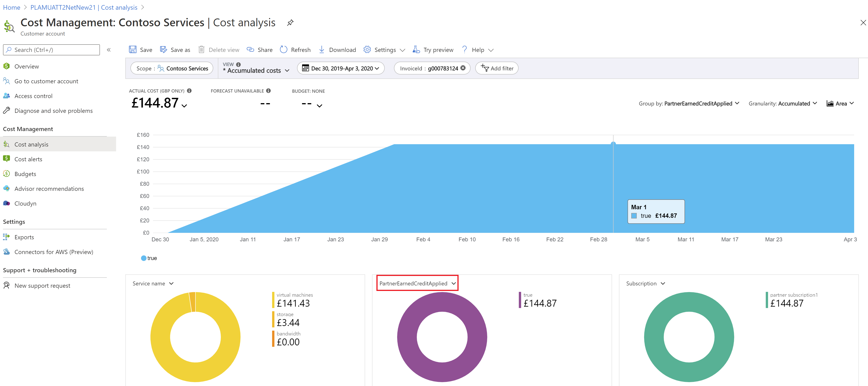Collapse the left sidebar menu
Image resolution: width=868 pixels, height=386 pixels.
click(x=109, y=50)
